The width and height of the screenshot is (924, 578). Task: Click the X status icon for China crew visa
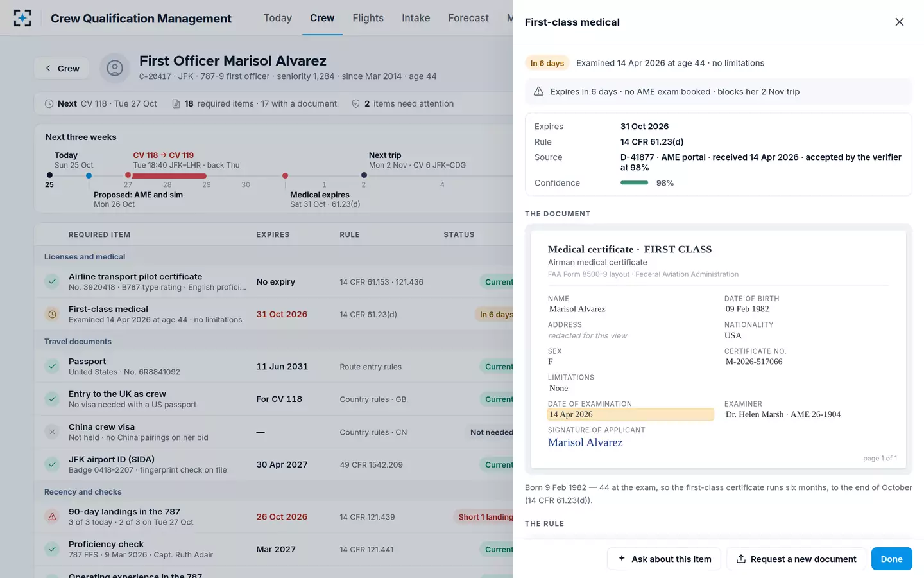pyautogui.click(x=52, y=432)
